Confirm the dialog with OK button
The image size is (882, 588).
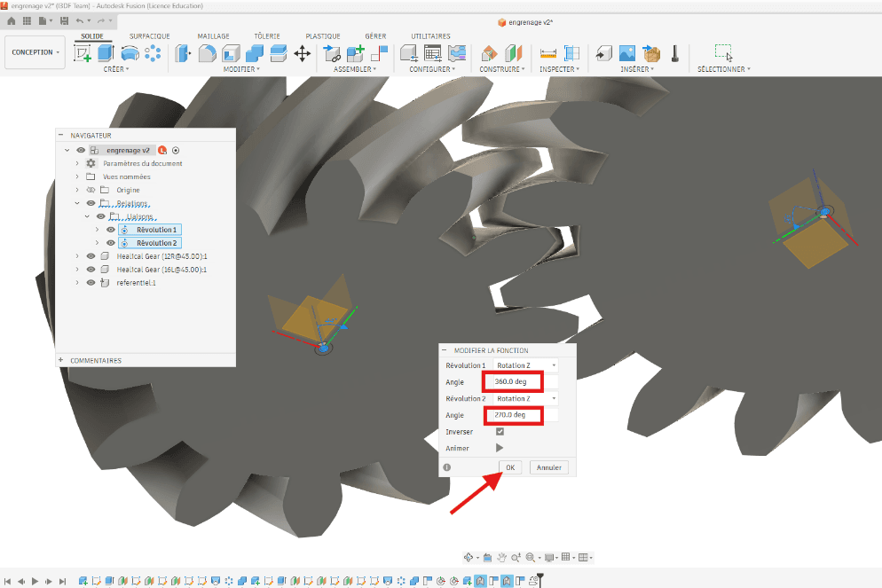[x=510, y=467]
